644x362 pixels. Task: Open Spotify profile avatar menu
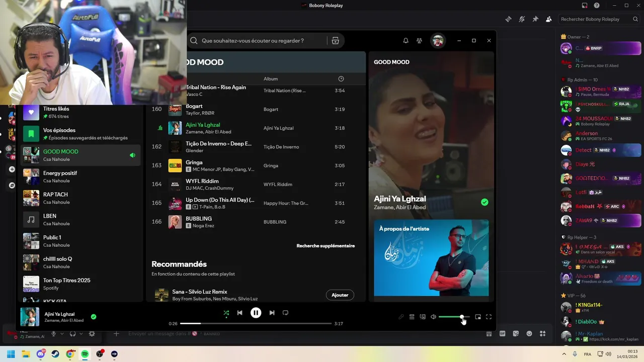click(438, 41)
